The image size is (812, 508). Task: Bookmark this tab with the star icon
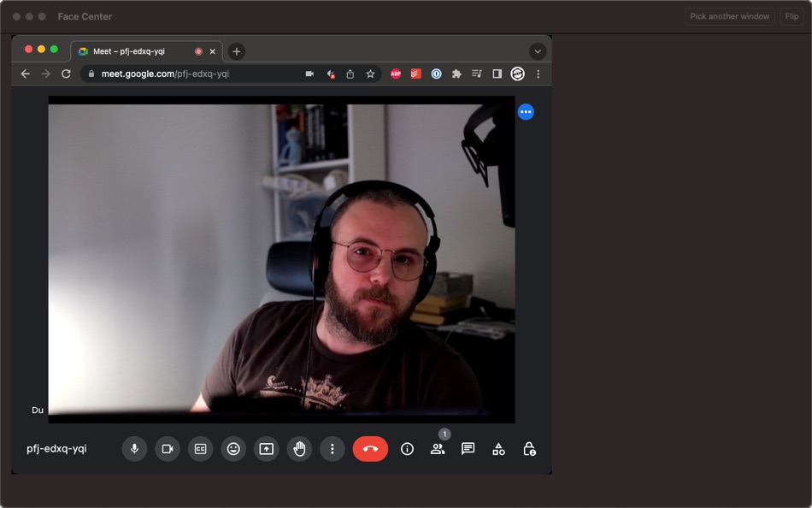(x=370, y=74)
